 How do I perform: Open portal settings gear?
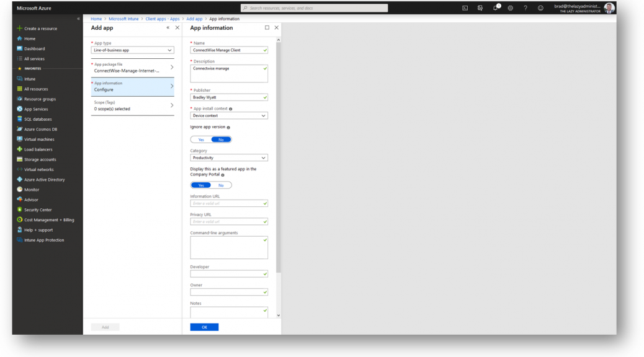[x=511, y=8]
